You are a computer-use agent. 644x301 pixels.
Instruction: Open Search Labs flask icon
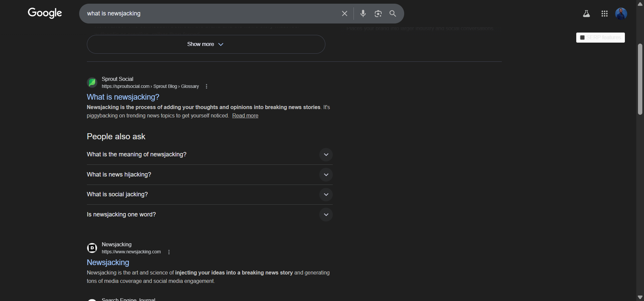586,14
